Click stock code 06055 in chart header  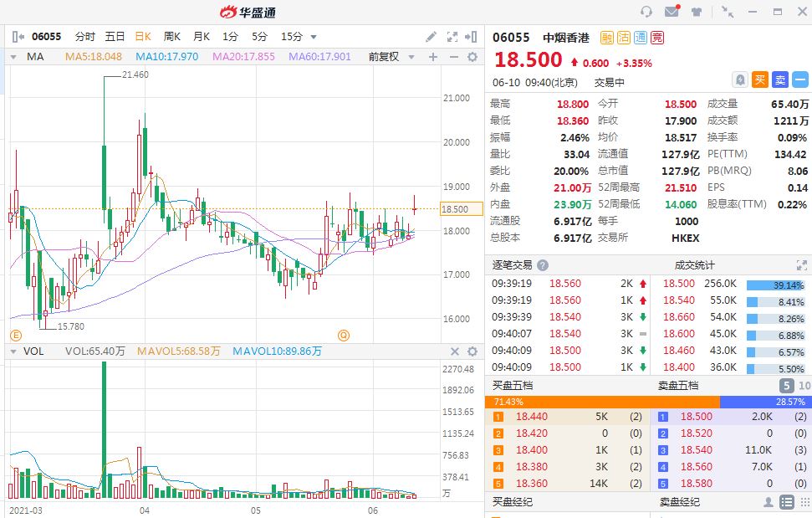pyautogui.click(x=46, y=36)
